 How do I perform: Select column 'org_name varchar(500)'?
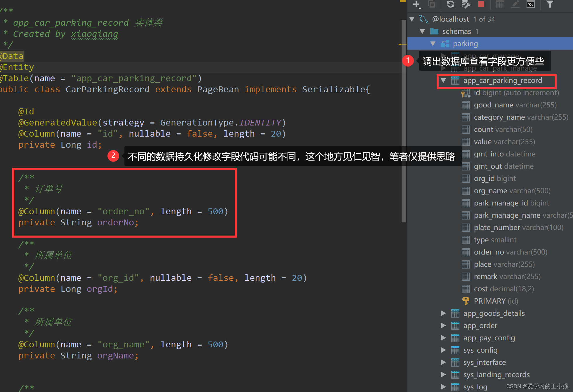[x=490, y=191]
